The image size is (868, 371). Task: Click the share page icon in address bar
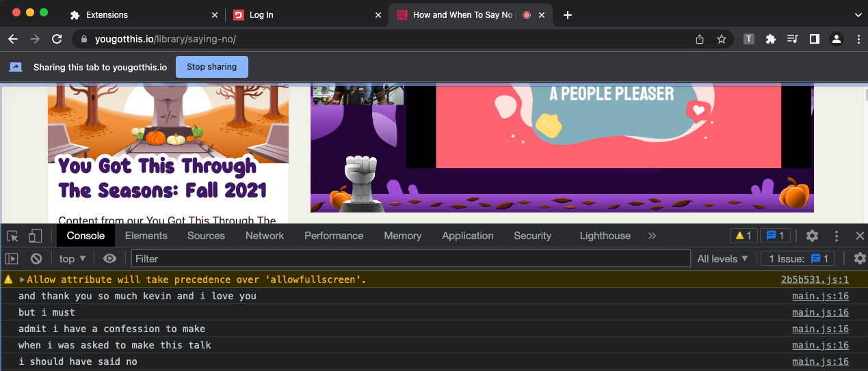coord(700,39)
